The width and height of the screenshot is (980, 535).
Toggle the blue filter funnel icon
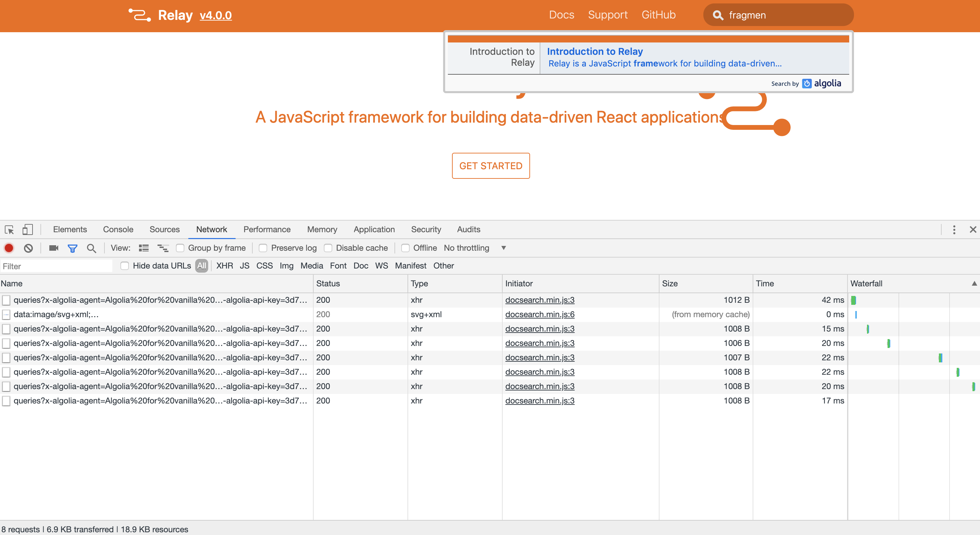(x=72, y=248)
